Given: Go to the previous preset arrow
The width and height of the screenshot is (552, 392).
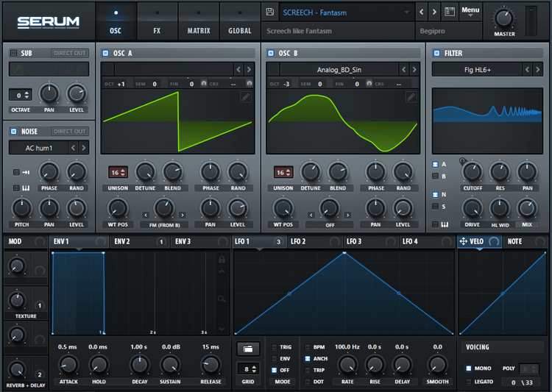Looking at the screenshot, I should point(422,13).
